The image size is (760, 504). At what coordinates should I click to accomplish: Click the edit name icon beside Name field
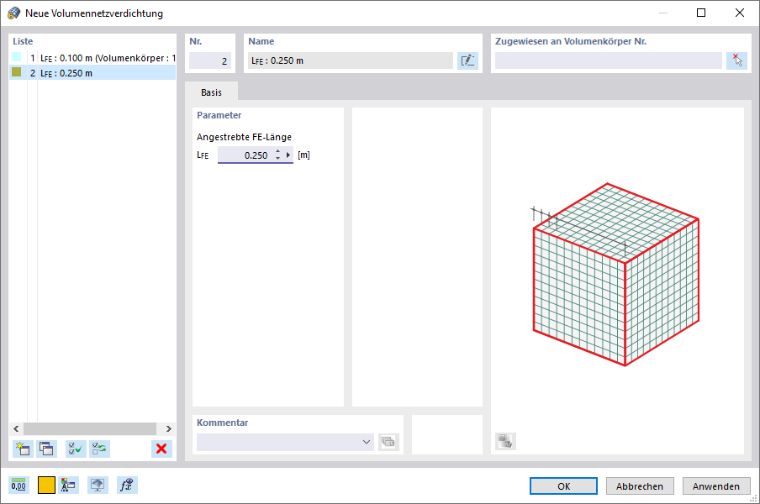468,61
